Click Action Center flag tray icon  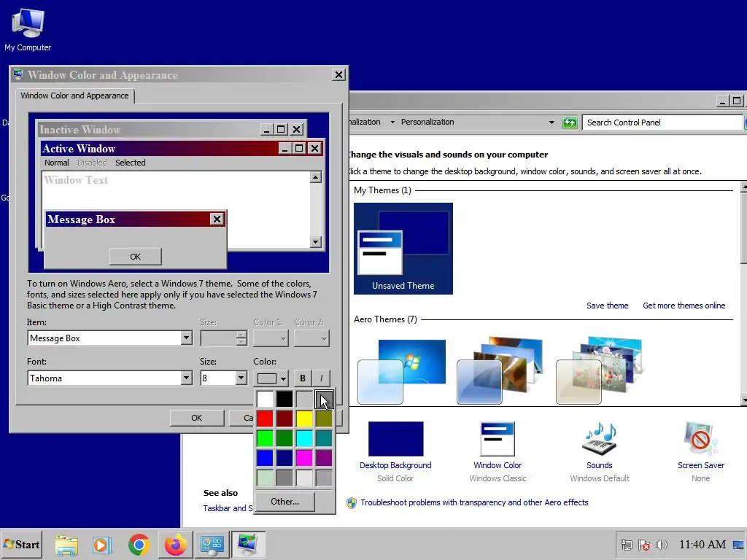644,544
